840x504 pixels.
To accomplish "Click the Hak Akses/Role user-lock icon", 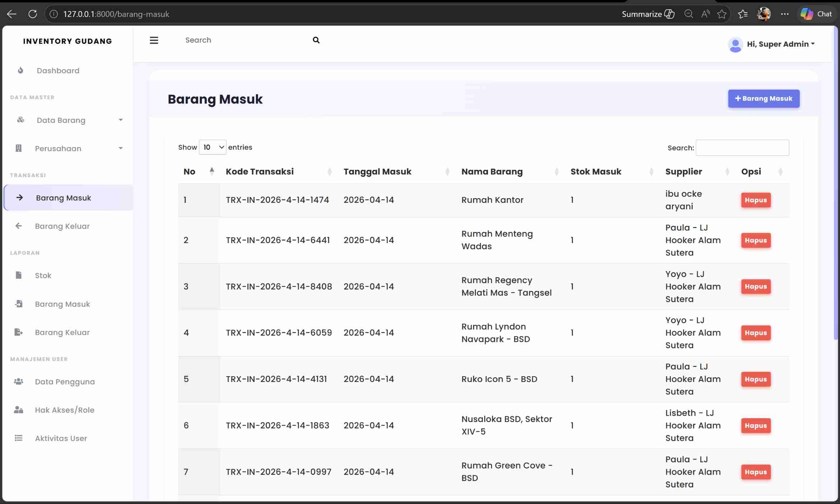I will (x=19, y=410).
